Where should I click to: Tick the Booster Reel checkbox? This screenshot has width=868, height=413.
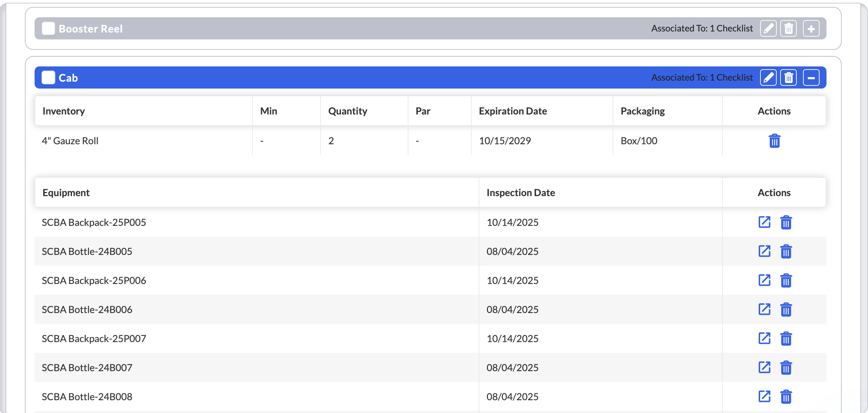point(48,28)
